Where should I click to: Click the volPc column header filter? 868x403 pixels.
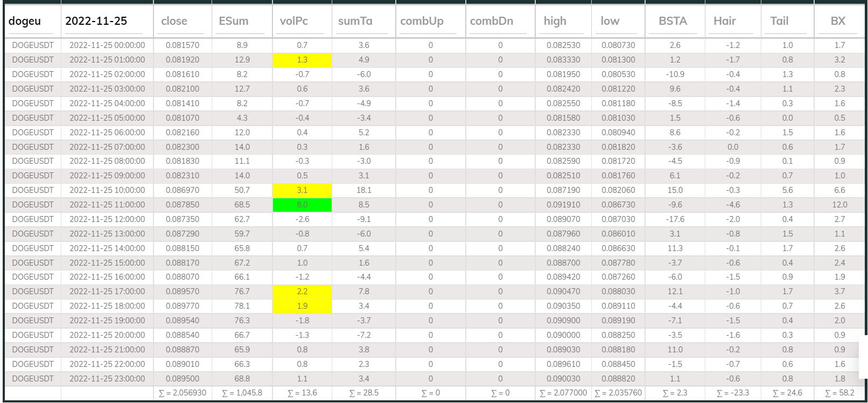point(302,22)
